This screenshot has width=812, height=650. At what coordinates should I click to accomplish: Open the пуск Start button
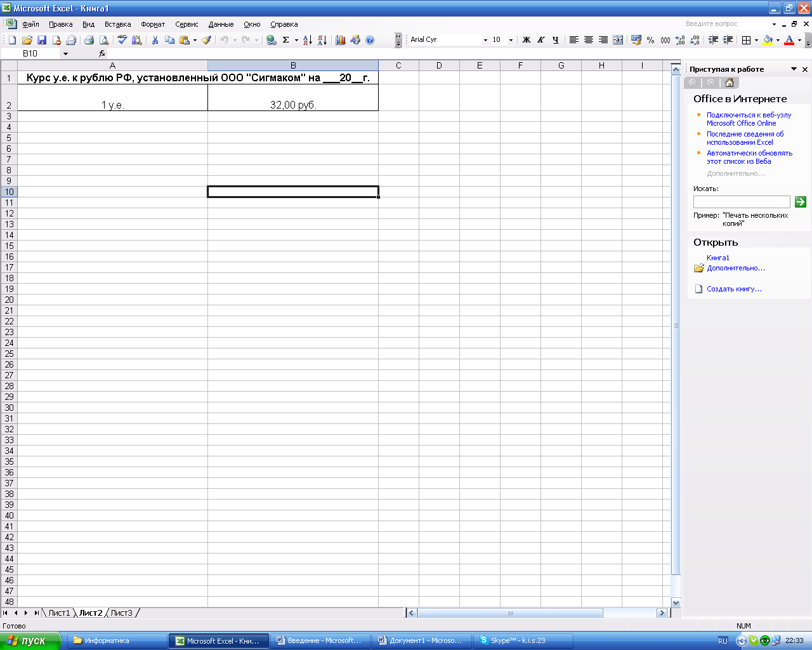click(x=30, y=640)
